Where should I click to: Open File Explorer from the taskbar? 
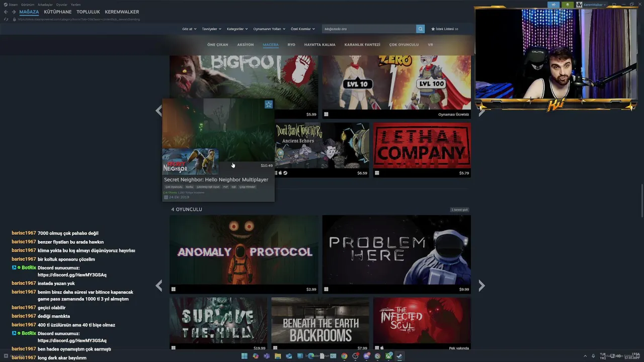[278, 356]
